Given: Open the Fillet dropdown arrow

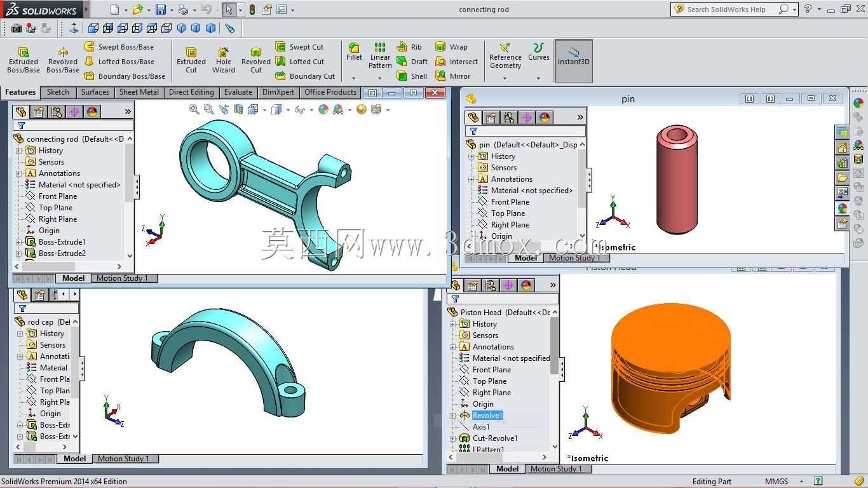Looking at the screenshot, I should pyautogui.click(x=354, y=79).
